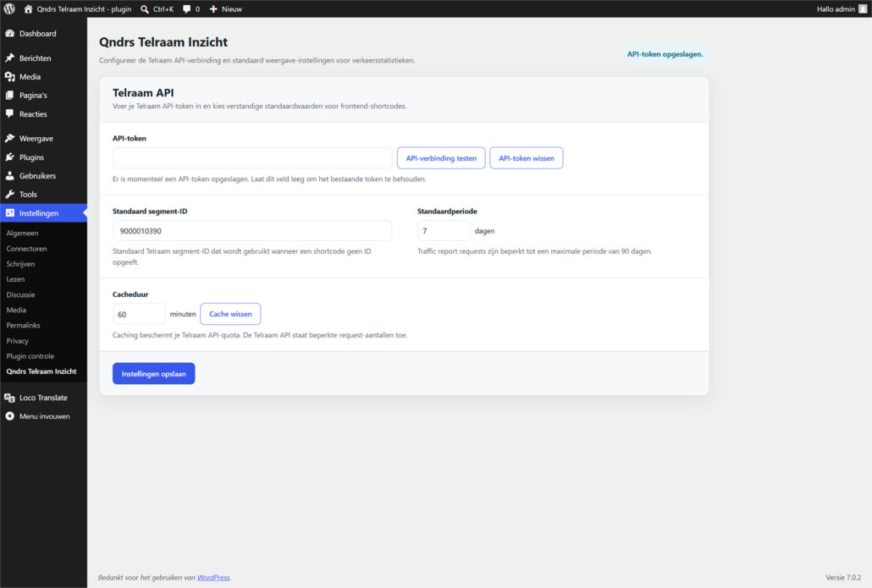
Task: Focus the Cacheduur minutes field
Action: [x=139, y=314]
